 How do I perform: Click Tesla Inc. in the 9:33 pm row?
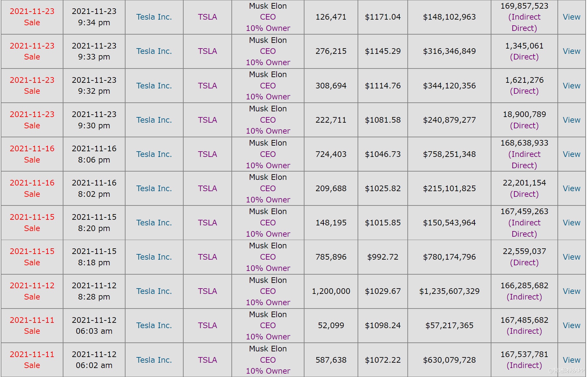point(154,51)
